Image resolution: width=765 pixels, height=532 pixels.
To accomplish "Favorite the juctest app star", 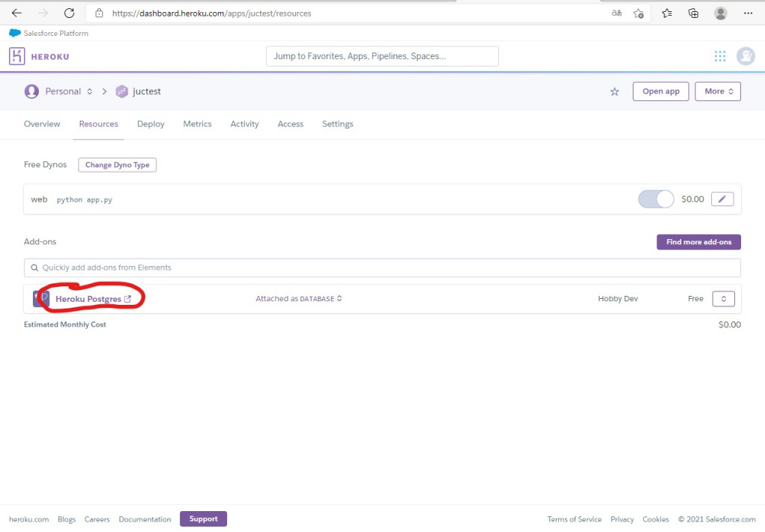I will point(615,91).
